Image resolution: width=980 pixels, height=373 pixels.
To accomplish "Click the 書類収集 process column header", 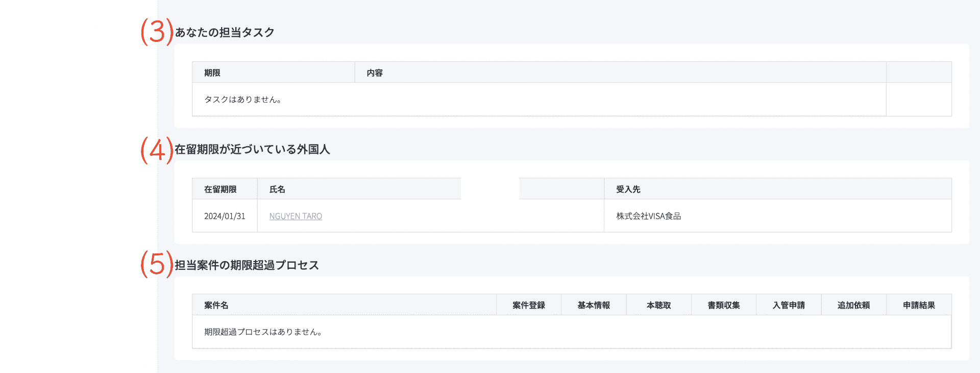I will [724, 305].
